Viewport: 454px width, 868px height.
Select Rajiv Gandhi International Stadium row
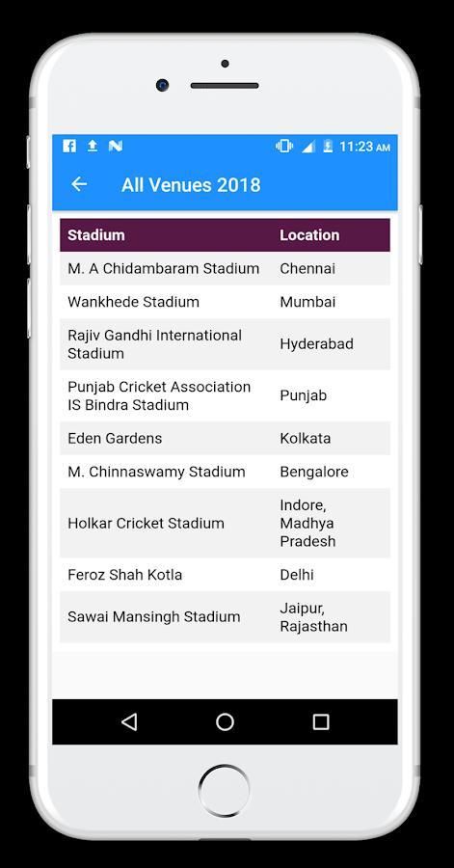point(225,343)
